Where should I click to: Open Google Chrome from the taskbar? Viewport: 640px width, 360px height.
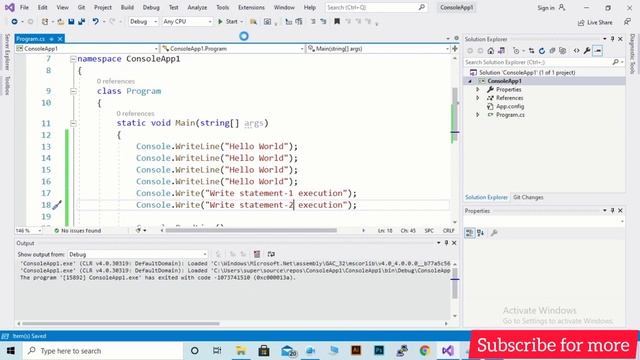[x=425, y=350]
